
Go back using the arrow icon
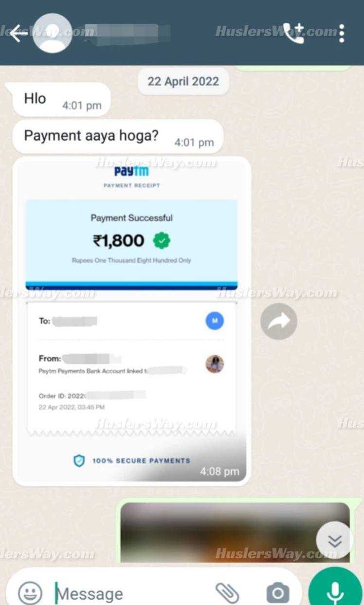point(18,34)
